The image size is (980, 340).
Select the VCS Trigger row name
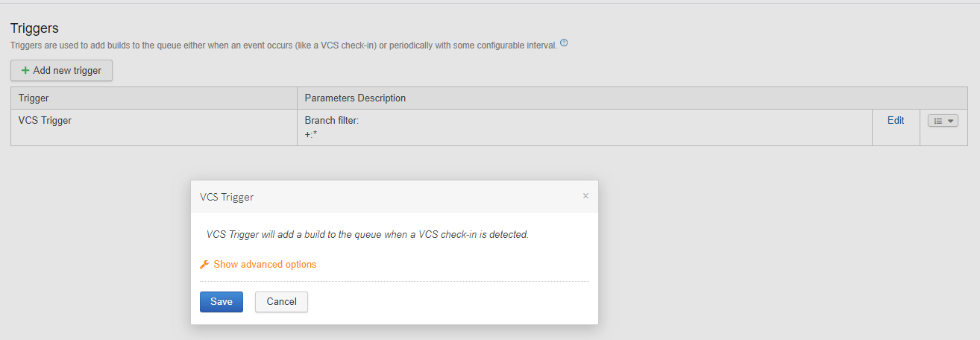(45, 120)
